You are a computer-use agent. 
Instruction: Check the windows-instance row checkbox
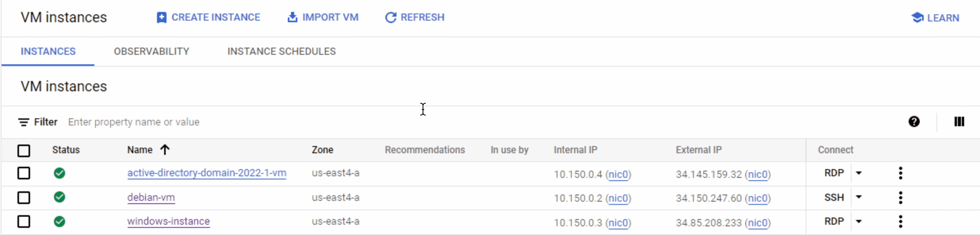pyautogui.click(x=24, y=222)
